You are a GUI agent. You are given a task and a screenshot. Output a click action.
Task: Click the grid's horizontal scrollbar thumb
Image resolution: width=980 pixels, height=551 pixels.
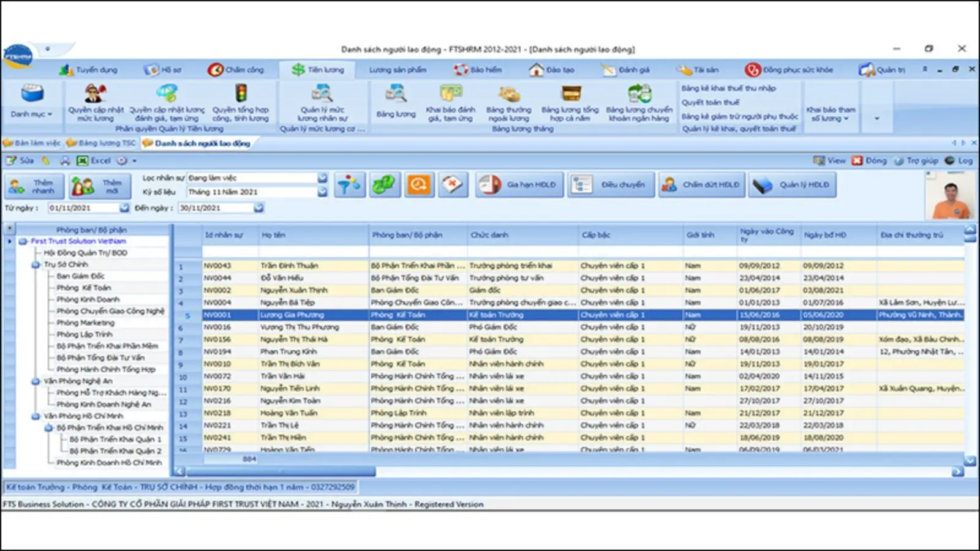[x=281, y=471]
